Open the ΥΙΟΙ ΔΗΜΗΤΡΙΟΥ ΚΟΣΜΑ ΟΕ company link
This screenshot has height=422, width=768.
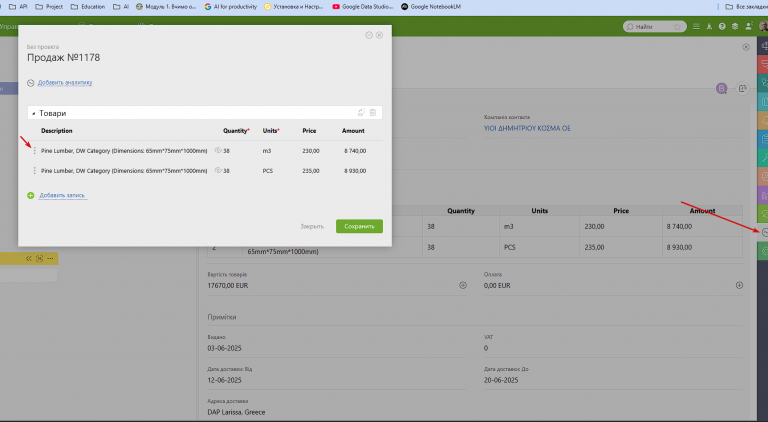coord(527,128)
